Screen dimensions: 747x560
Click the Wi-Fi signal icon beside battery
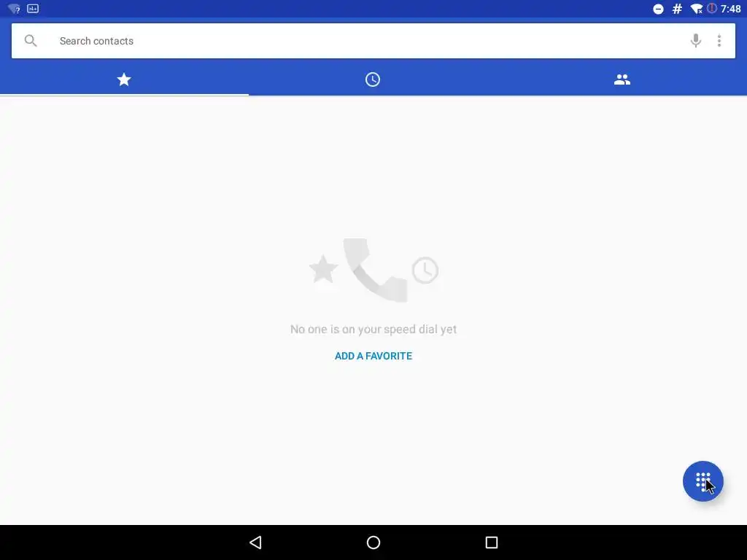(697, 9)
